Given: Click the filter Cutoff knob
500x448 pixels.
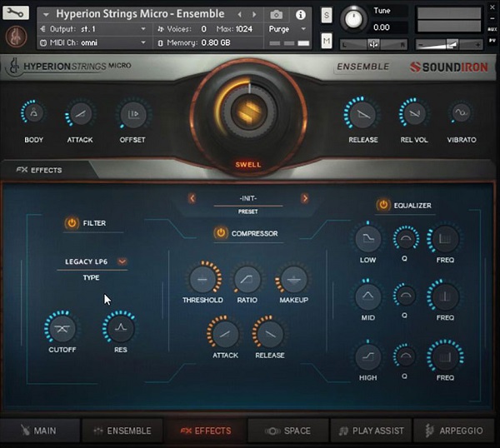Looking at the screenshot, I should (x=62, y=329).
